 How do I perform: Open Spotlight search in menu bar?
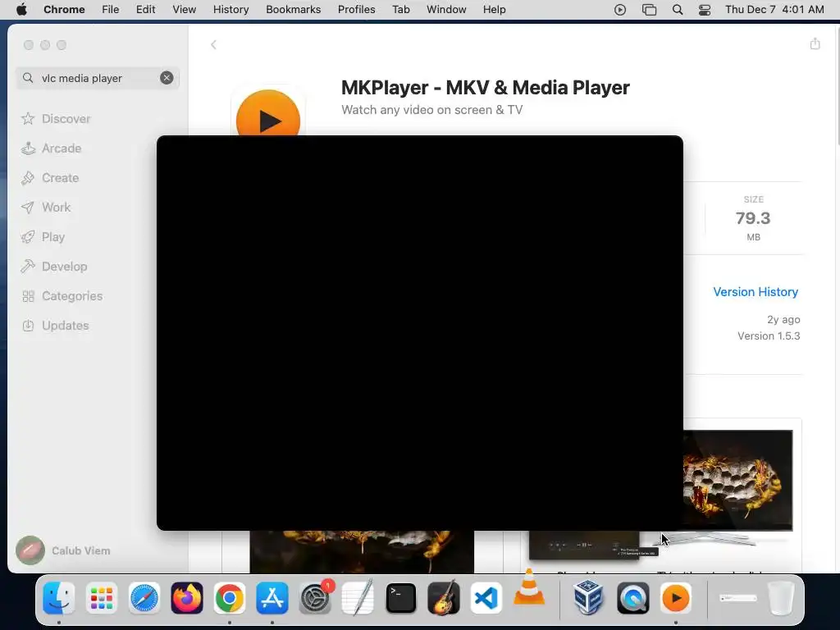click(x=677, y=10)
